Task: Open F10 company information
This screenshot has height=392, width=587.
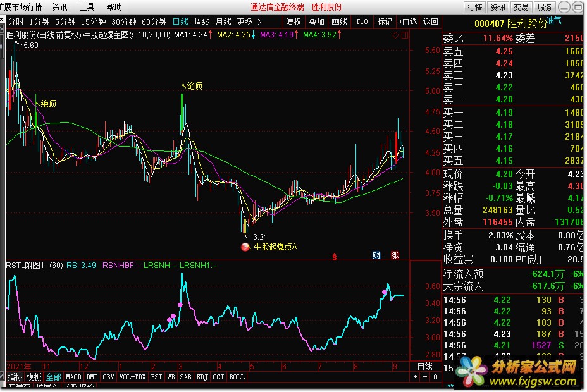Action: [x=362, y=21]
